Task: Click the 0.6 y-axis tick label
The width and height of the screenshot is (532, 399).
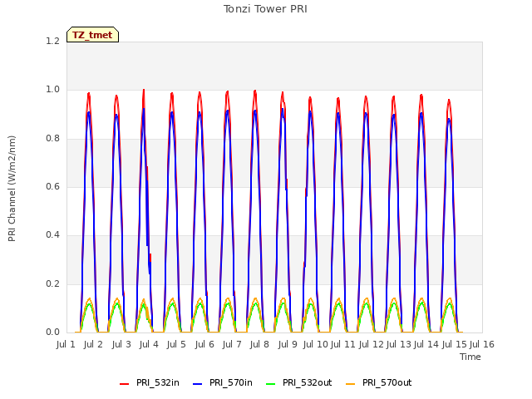Action: [52, 186]
